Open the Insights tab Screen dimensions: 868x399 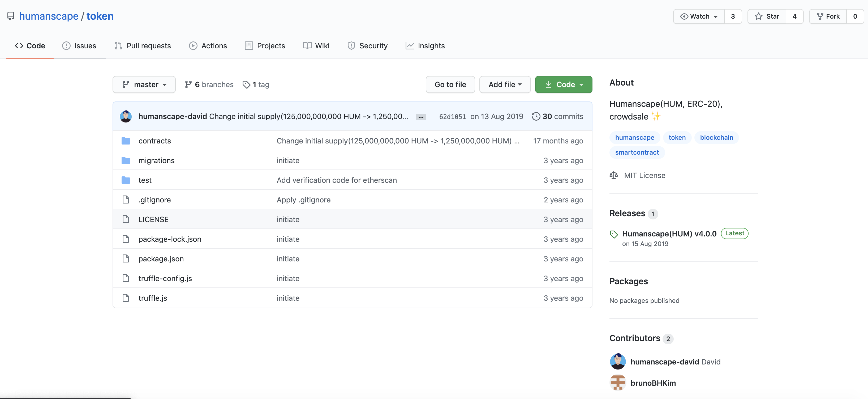tap(425, 45)
